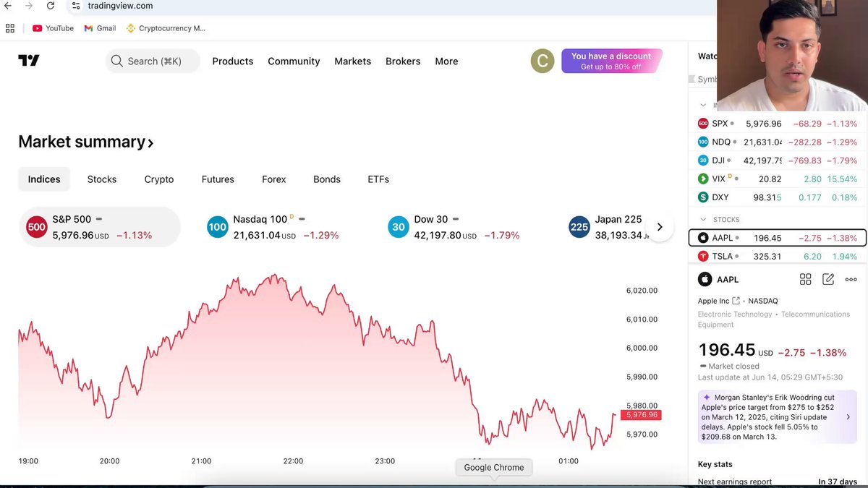Image resolution: width=868 pixels, height=488 pixels.
Task: Open the Gmail bookmark
Action: click(x=100, y=28)
